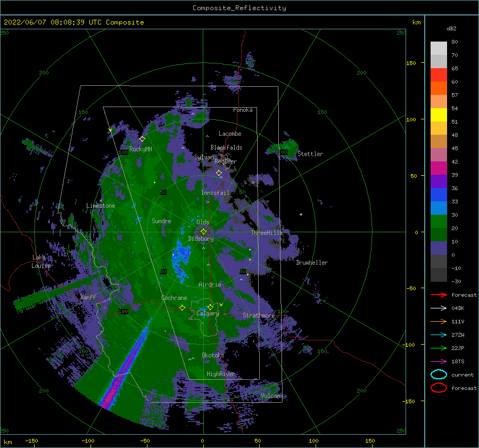
Task: Click yellow diamond radar-center marker below Olds
Action: (203, 232)
